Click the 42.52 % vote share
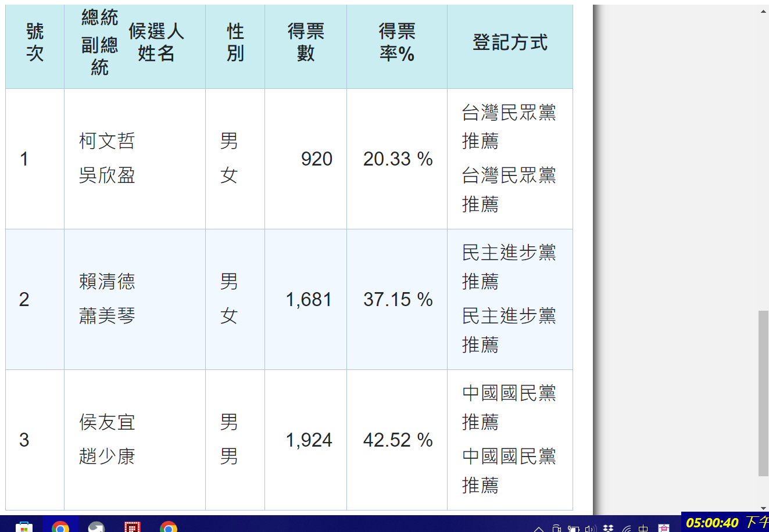 398,440
